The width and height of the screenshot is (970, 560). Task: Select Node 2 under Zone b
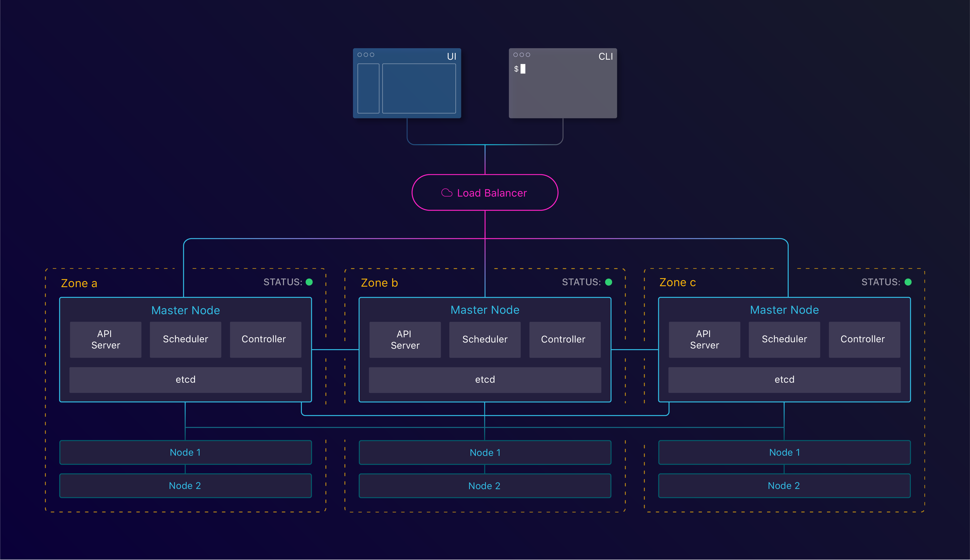pyautogui.click(x=485, y=485)
